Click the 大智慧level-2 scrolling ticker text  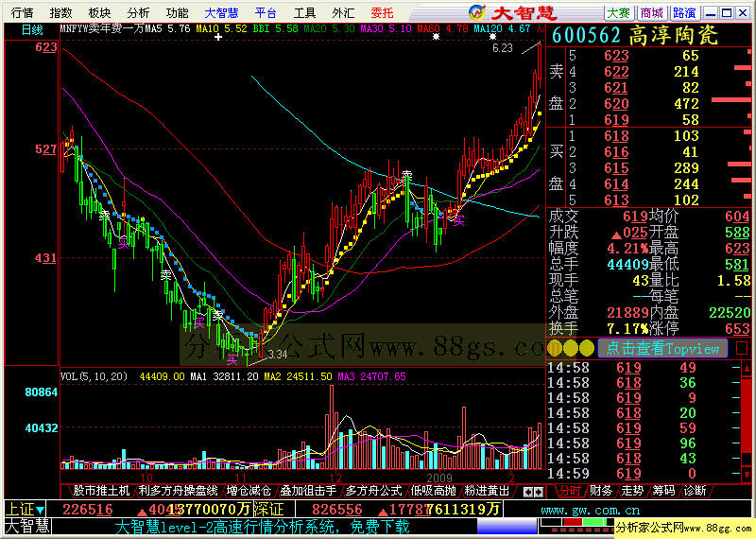point(263,527)
